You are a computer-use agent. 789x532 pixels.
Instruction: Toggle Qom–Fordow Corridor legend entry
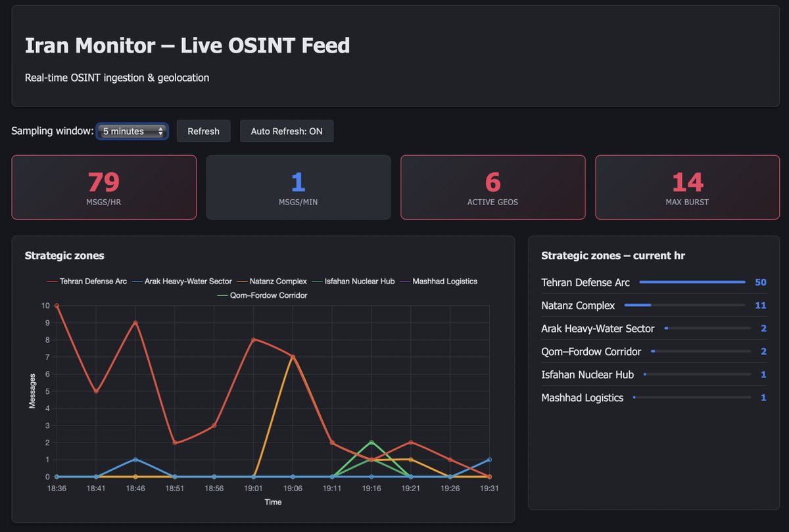click(262, 295)
